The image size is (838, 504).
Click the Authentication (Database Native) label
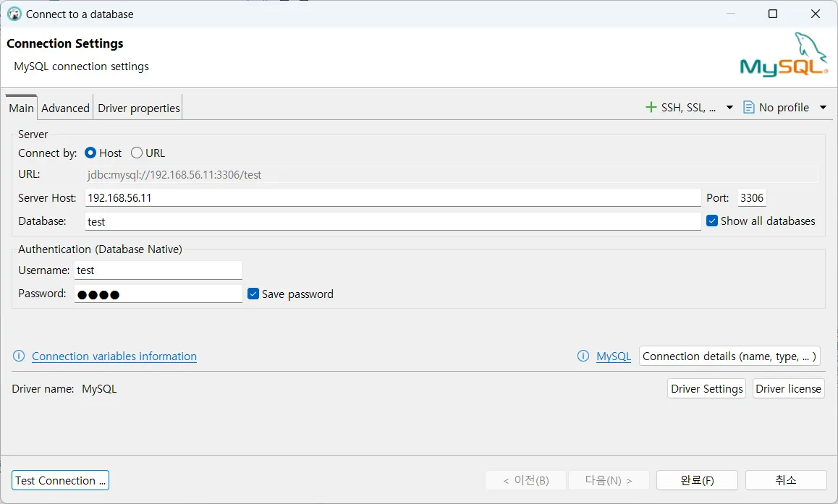(100, 249)
